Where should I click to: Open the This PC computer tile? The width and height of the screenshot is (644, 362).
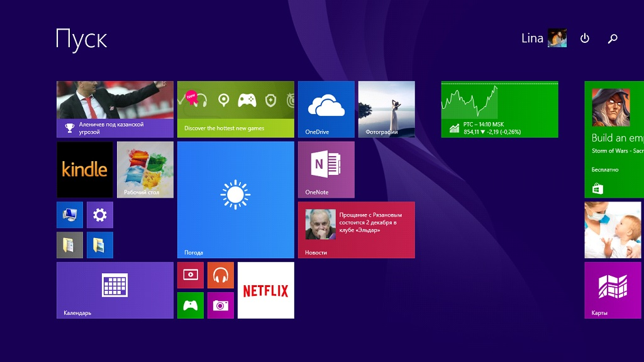70,215
